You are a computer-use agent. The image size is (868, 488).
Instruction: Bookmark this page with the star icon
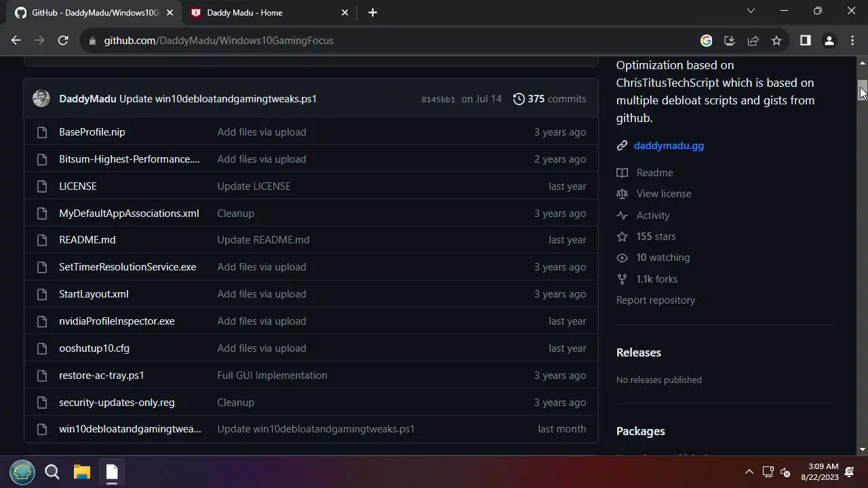(776, 41)
